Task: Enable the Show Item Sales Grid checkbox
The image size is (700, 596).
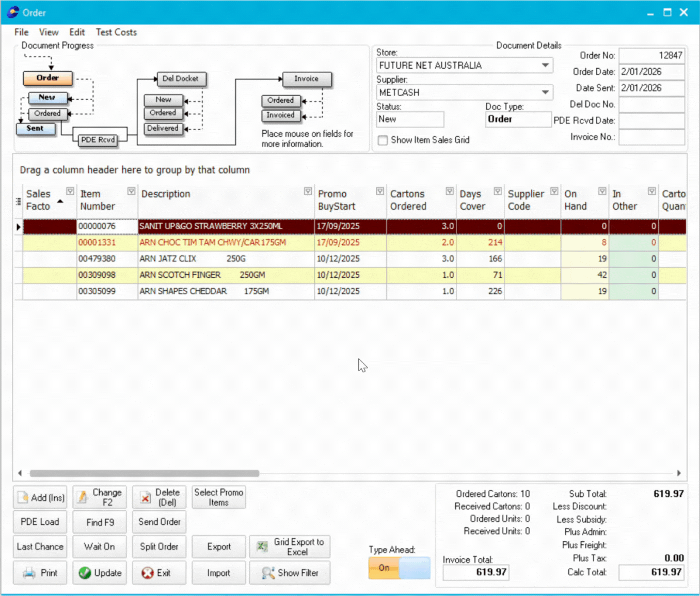Action: click(383, 140)
